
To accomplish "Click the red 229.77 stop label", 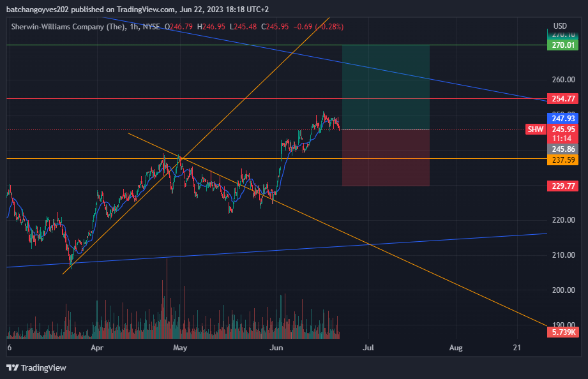I will [562, 186].
